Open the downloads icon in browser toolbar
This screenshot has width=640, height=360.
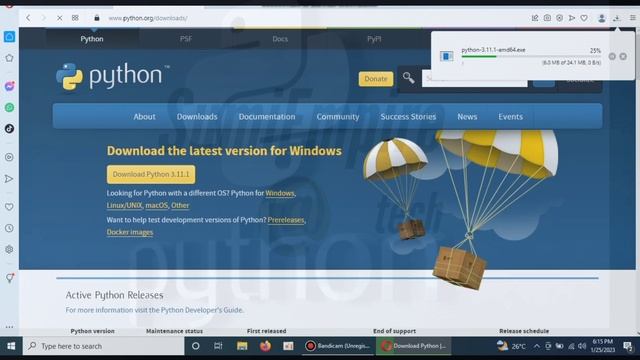[x=617, y=18]
